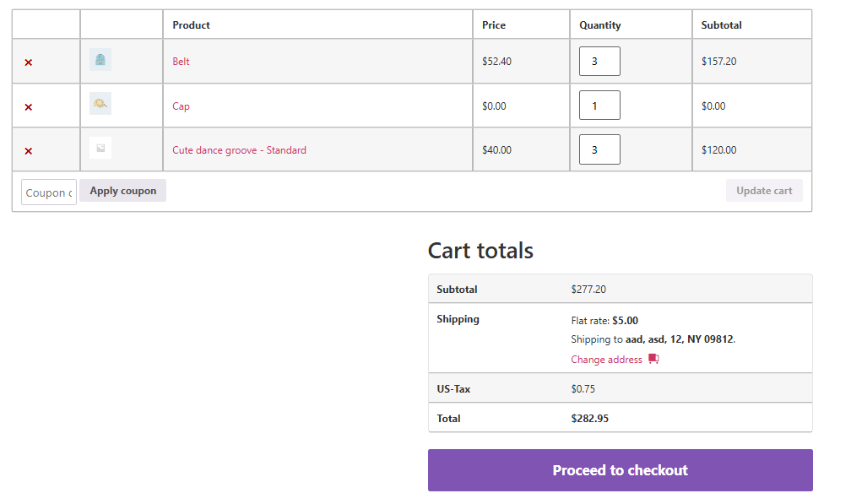Open the Cap product thumbnail
The height and width of the screenshot is (504, 851).
click(100, 104)
